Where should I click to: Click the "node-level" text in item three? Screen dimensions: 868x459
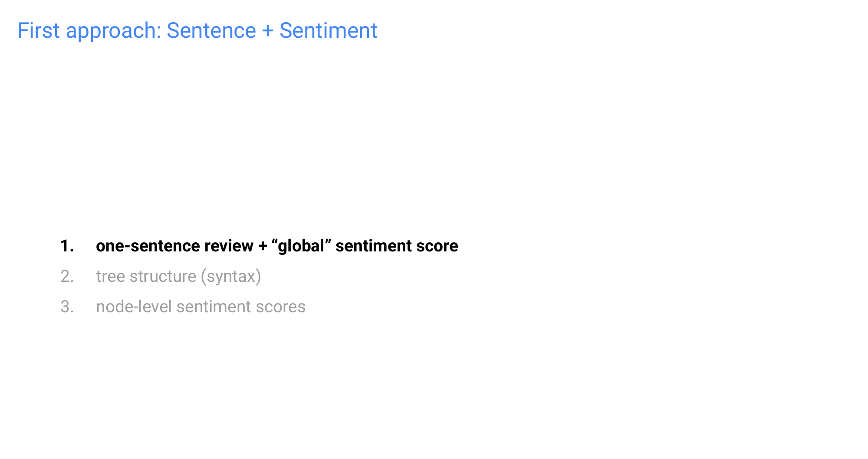coord(134,307)
